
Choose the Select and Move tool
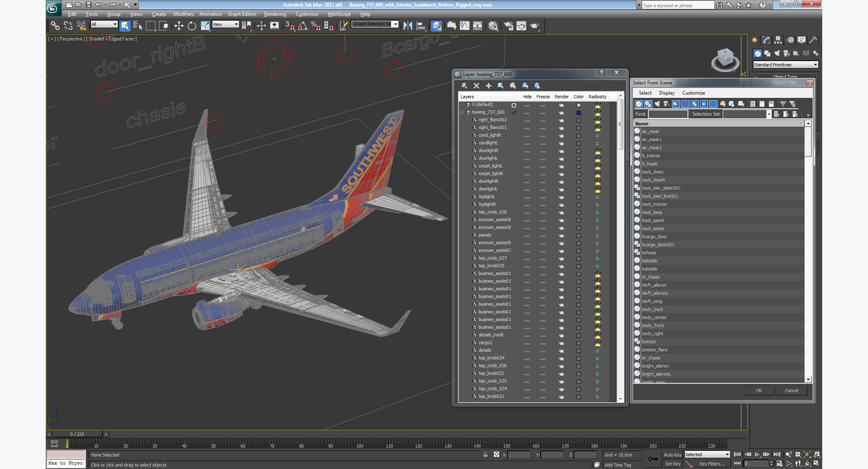click(178, 26)
